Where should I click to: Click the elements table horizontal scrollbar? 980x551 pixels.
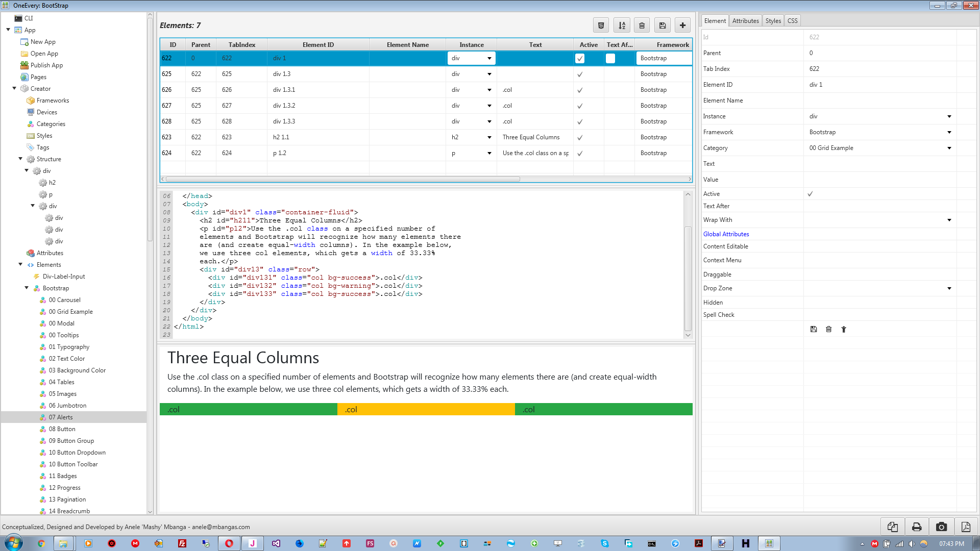pyautogui.click(x=342, y=179)
